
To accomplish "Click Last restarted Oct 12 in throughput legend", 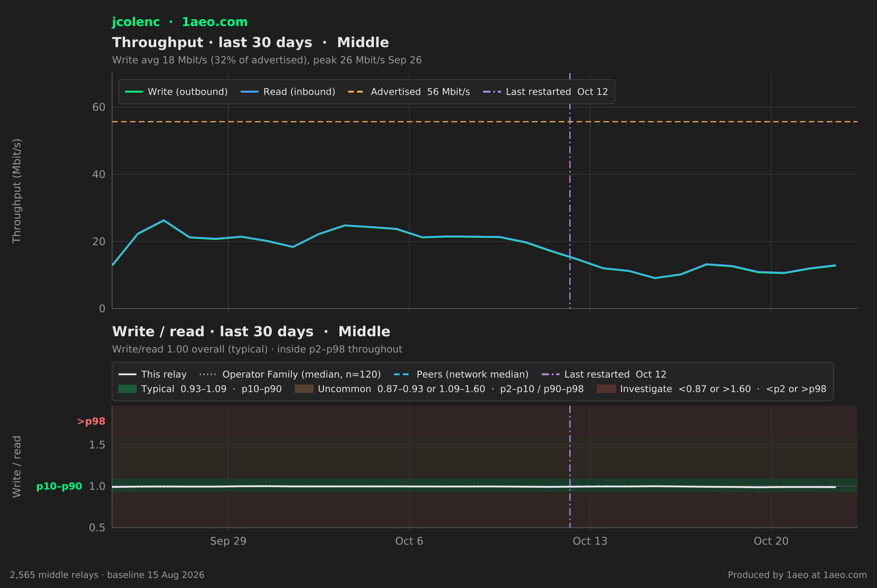I will click(545, 92).
